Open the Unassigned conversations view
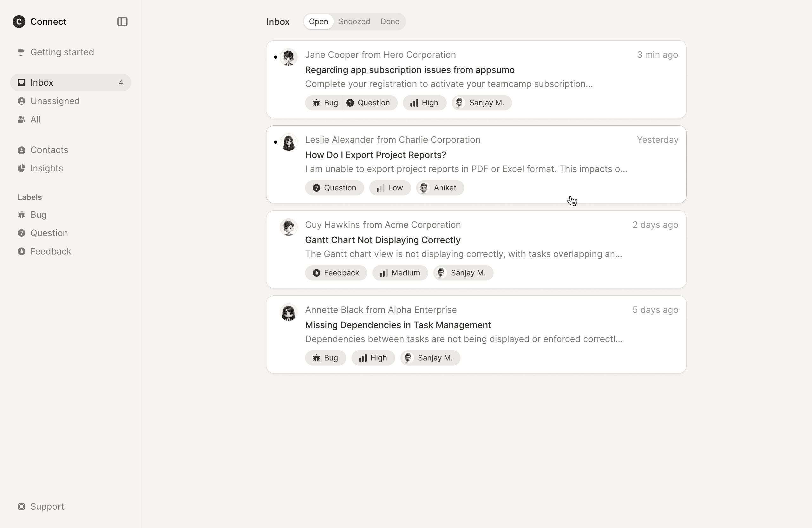Viewport: 812px width, 528px height. click(55, 101)
